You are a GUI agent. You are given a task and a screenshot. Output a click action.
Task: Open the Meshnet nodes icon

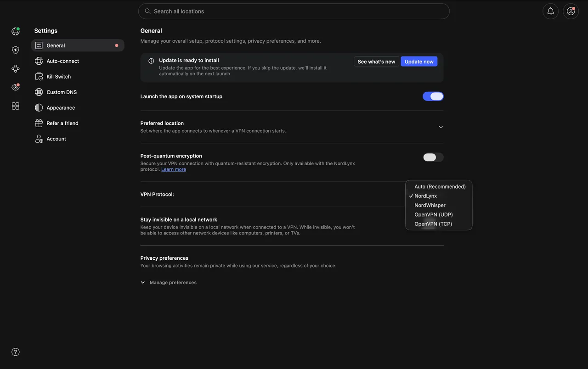click(x=16, y=69)
